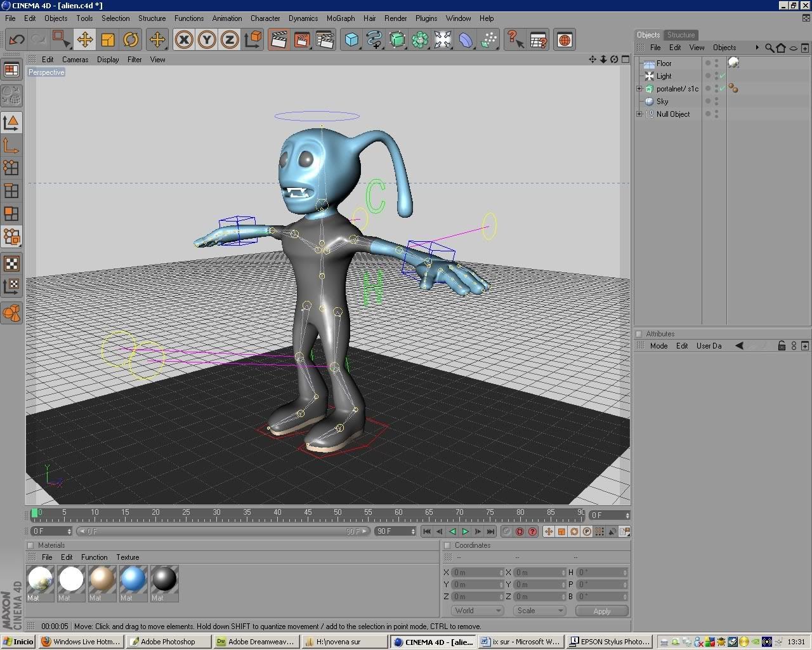Click the Attributes back arrow
This screenshot has height=650, width=812.
point(739,346)
